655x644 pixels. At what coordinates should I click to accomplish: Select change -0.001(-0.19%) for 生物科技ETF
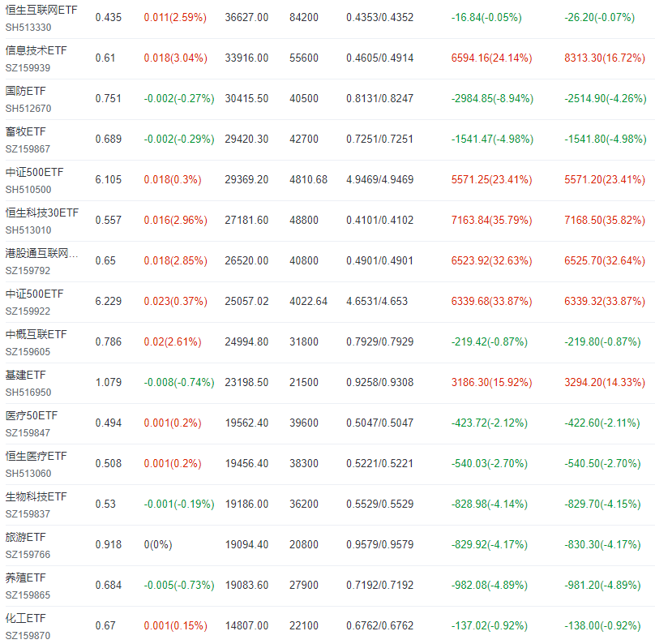click(x=179, y=504)
